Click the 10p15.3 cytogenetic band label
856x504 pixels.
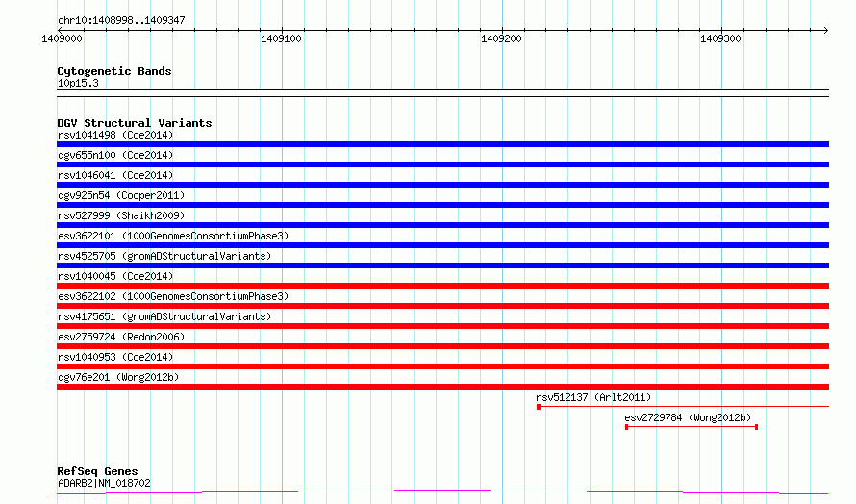click(x=78, y=83)
